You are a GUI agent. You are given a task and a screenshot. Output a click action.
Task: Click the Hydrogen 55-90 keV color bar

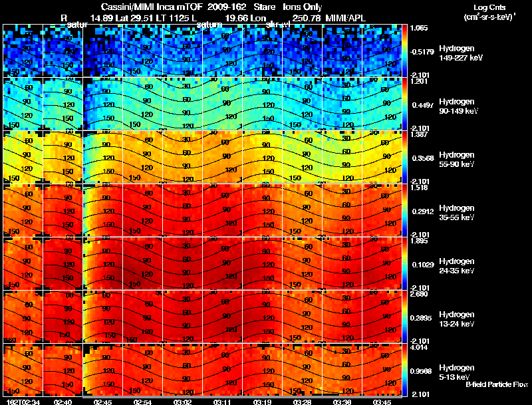coord(404,157)
